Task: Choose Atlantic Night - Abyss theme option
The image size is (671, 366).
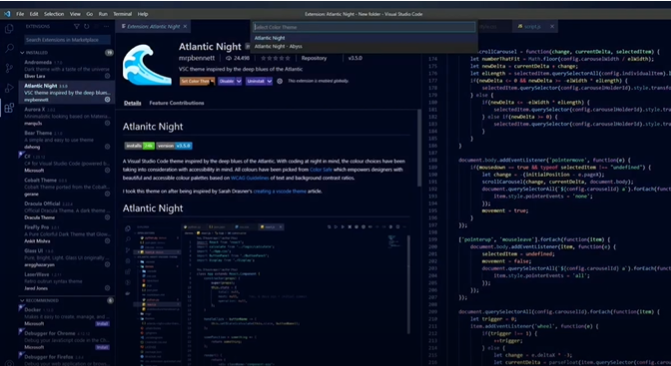Action: point(364,46)
